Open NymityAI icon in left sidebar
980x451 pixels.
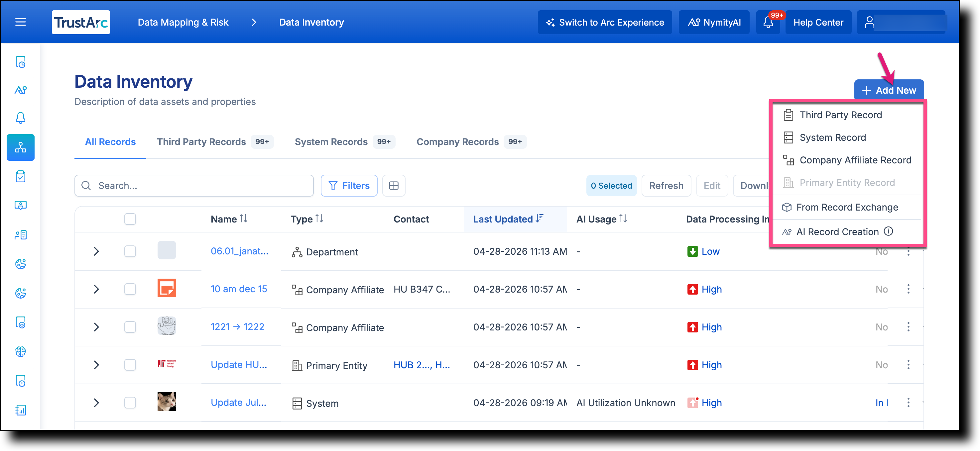21,90
